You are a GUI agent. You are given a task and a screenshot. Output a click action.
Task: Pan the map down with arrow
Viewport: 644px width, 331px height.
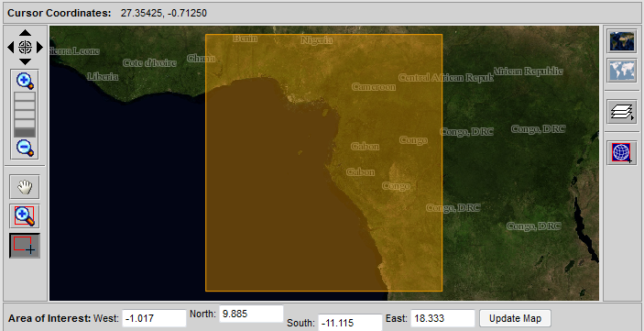25,61
